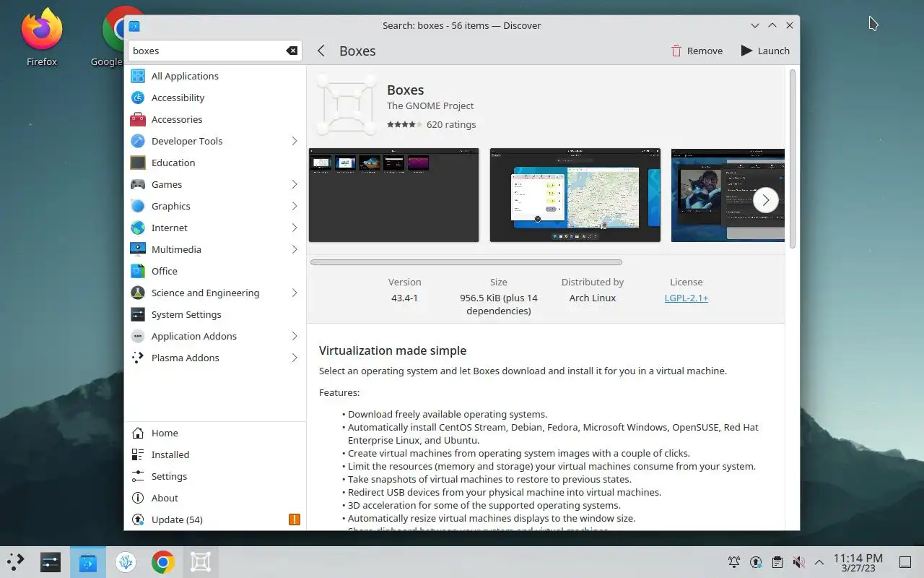
Task: Expand the Games subcategories arrow
Action: coord(295,184)
